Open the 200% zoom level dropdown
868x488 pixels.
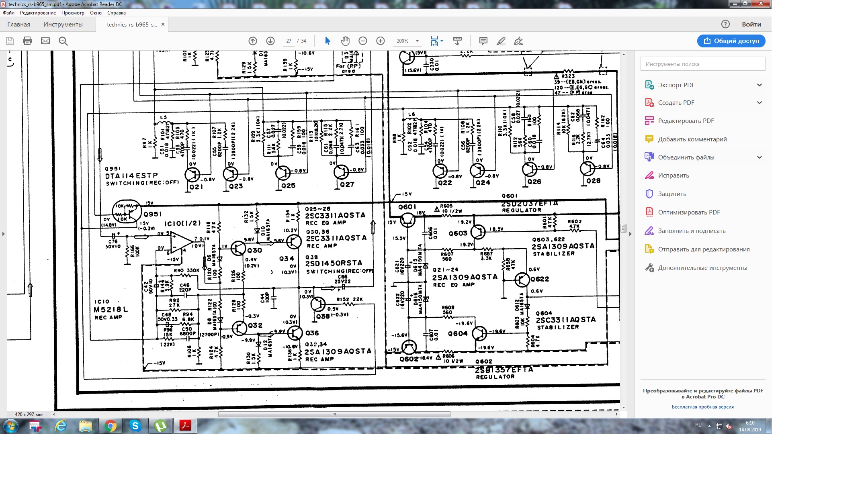417,41
